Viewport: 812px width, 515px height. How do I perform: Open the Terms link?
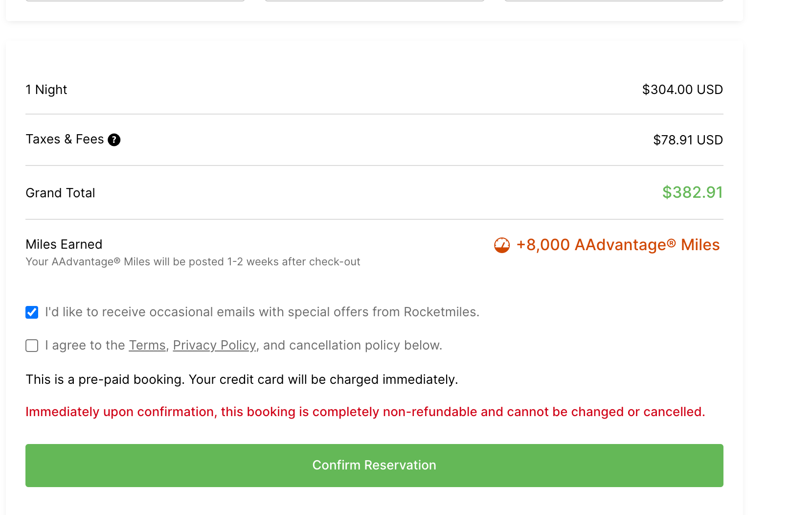pyautogui.click(x=147, y=346)
